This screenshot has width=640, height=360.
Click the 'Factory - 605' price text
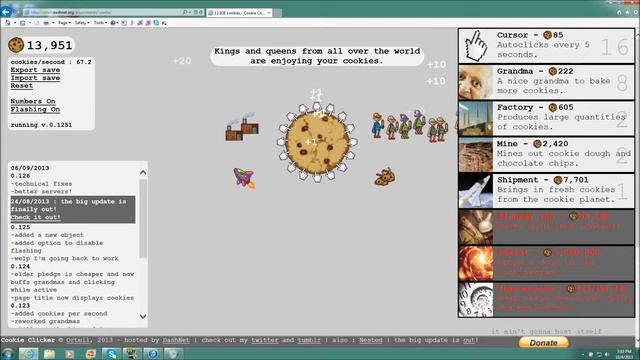click(535, 107)
